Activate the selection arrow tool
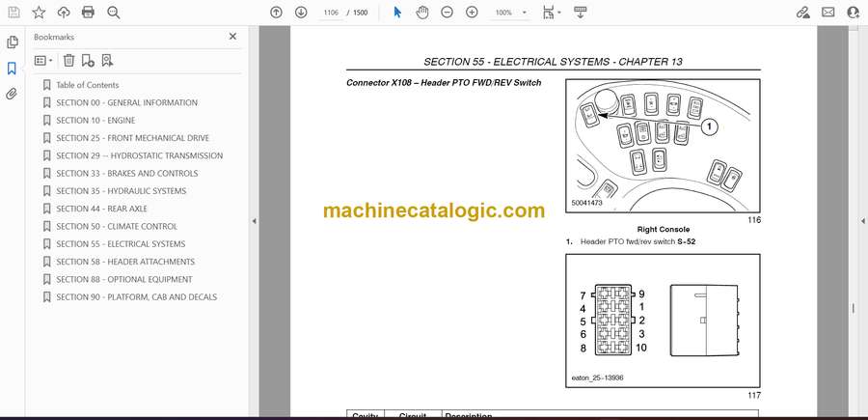Image resolution: width=868 pixels, height=420 pixels. (x=396, y=13)
